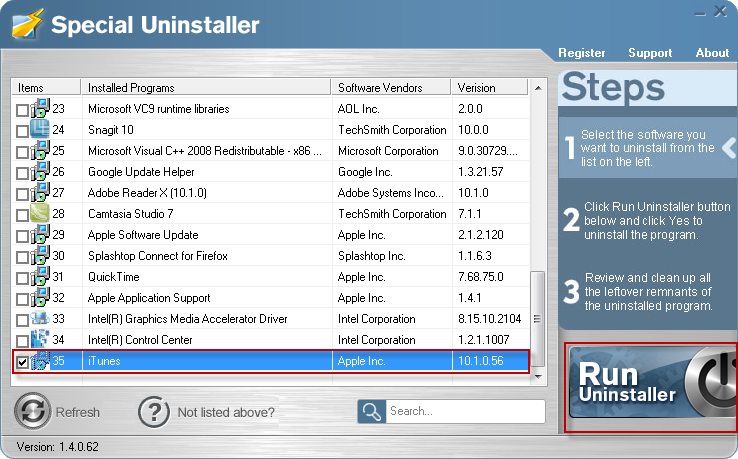The height and width of the screenshot is (459, 738).
Task: Click the 'Splashtop Inc.' vendor cell
Action: (371, 256)
